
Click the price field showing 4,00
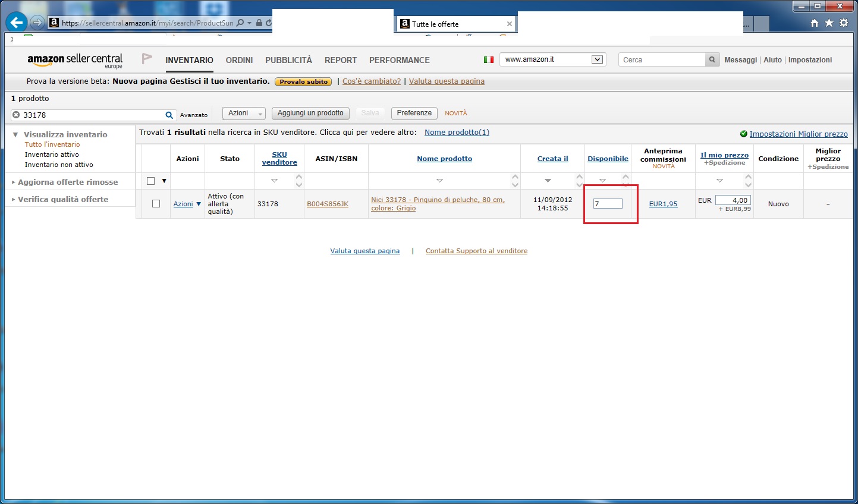pos(733,200)
